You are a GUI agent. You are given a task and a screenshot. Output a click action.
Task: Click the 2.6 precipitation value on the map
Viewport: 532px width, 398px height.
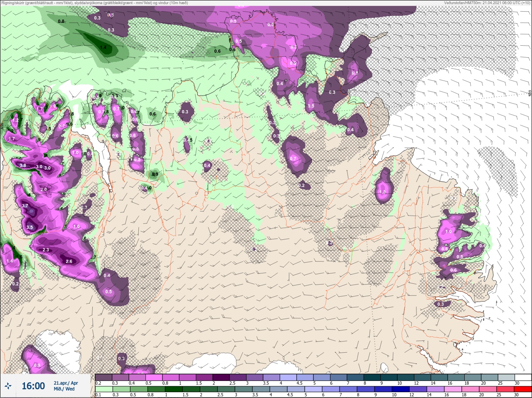coord(69,261)
